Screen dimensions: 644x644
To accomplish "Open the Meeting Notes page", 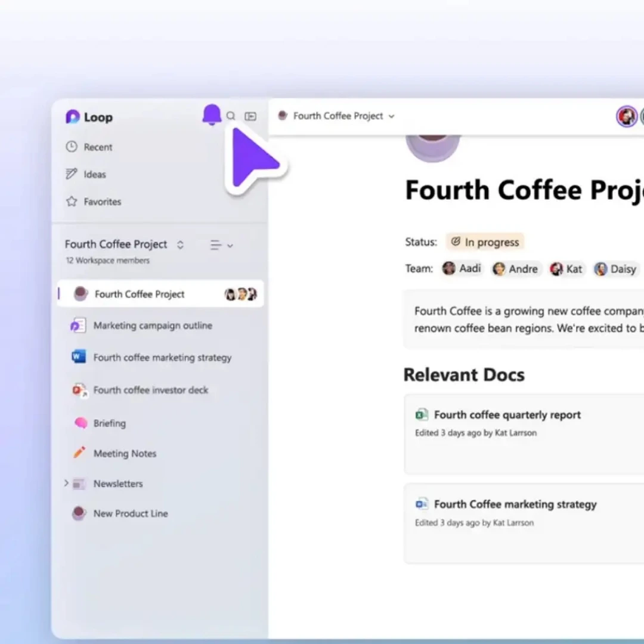I will (x=124, y=454).
